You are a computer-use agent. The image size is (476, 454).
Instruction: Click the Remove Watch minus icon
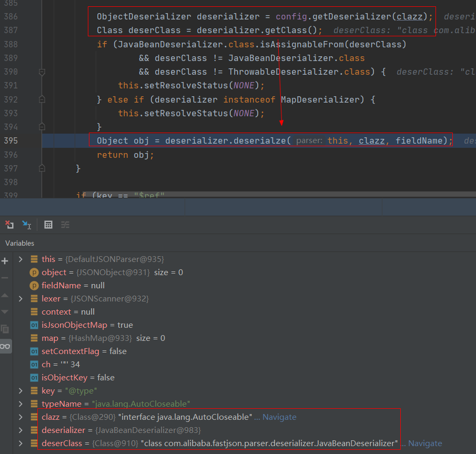point(5,278)
